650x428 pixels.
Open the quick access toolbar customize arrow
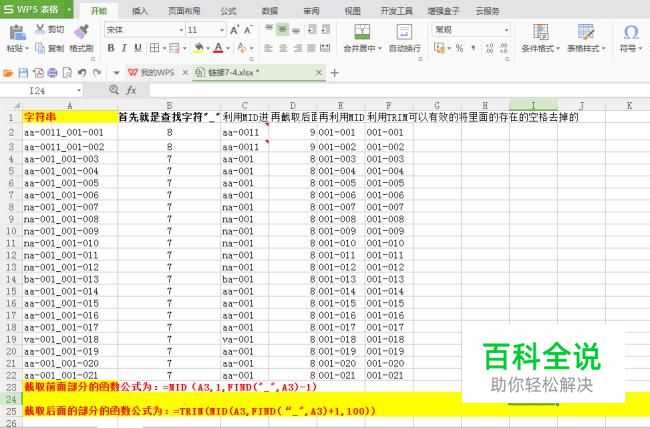(116, 73)
